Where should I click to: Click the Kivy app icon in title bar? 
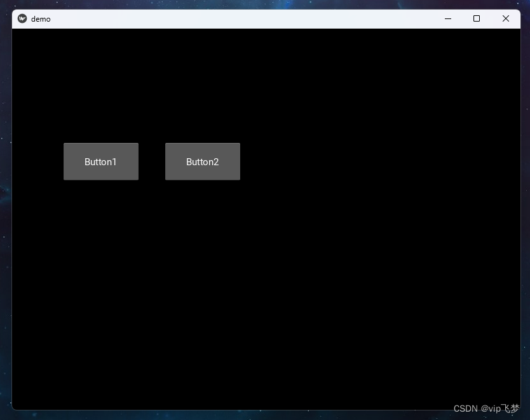[22, 18]
